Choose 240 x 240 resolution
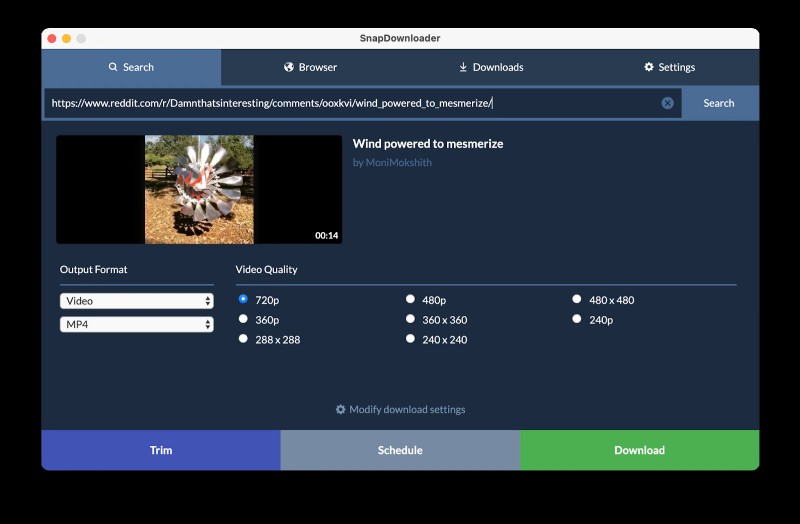The width and height of the screenshot is (800, 524). [410, 339]
